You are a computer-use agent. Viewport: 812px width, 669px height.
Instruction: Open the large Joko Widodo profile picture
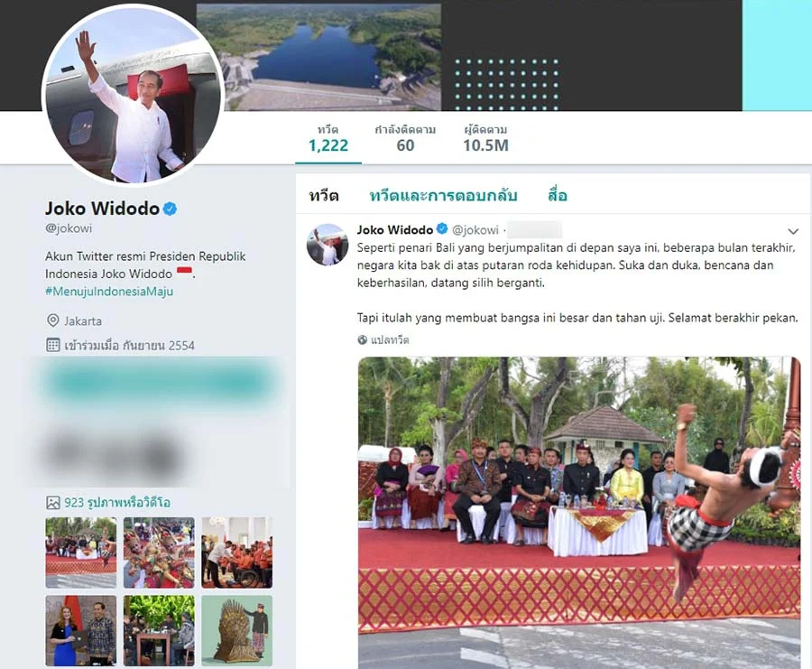(x=134, y=94)
